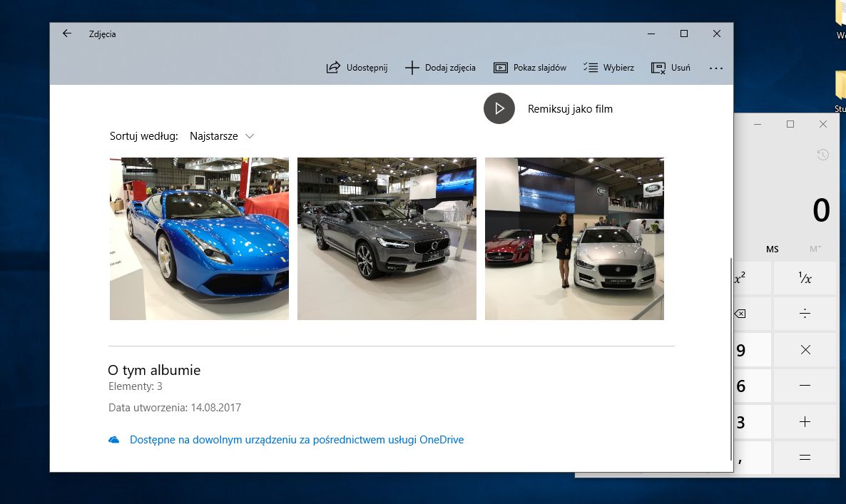Click the equals button in Calculator
This screenshot has width=846, height=504.
(x=805, y=458)
